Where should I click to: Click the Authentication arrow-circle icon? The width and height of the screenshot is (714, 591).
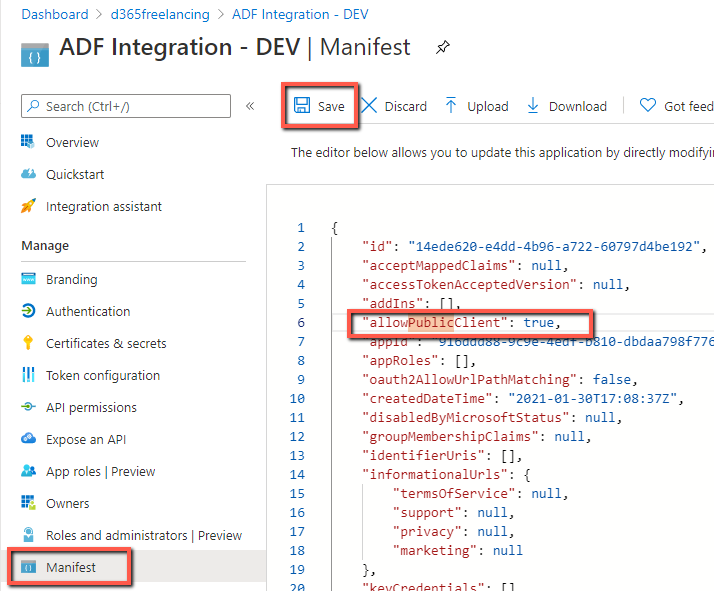tap(28, 311)
